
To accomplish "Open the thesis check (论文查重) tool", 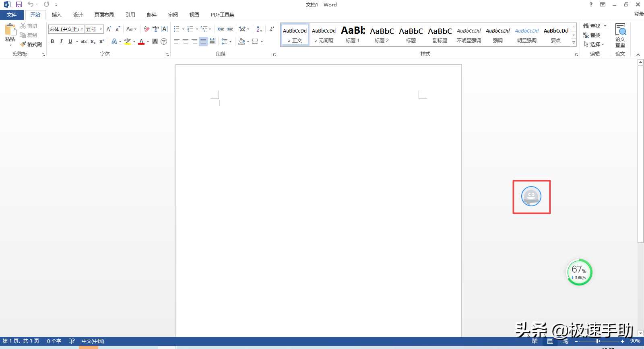I will point(620,35).
